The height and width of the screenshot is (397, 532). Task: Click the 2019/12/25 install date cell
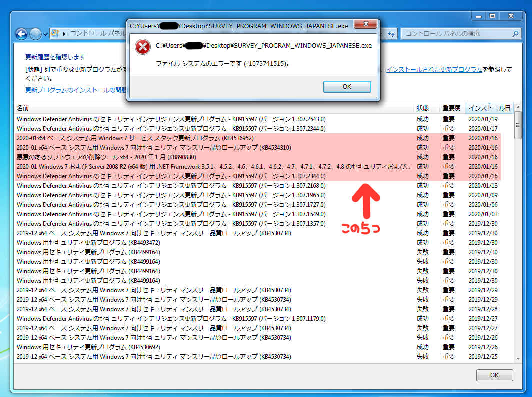click(483, 356)
